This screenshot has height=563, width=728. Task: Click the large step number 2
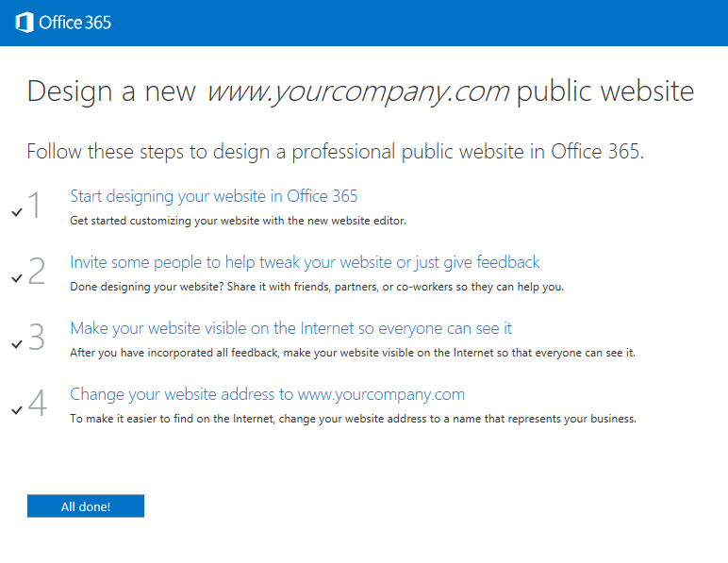coord(36,270)
